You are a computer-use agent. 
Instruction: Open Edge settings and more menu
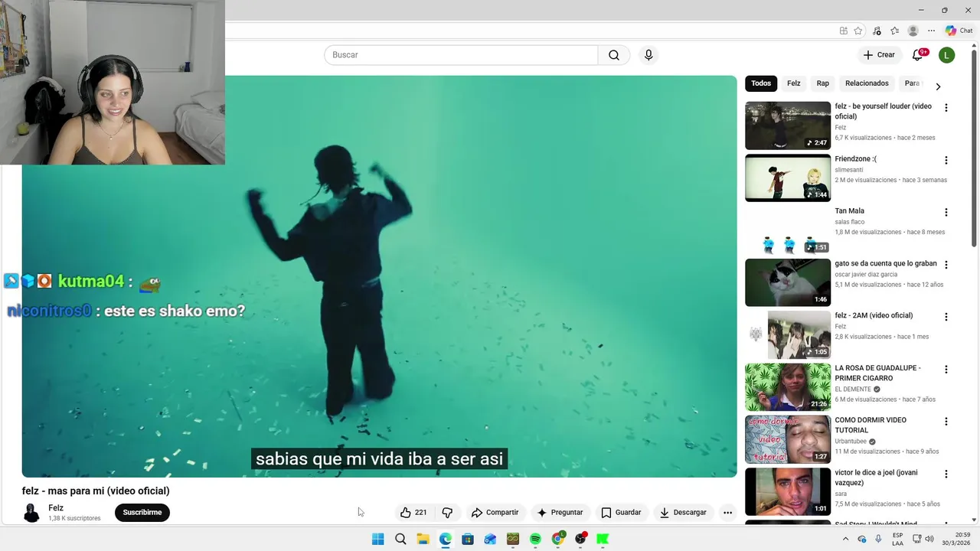pos(931,31)
